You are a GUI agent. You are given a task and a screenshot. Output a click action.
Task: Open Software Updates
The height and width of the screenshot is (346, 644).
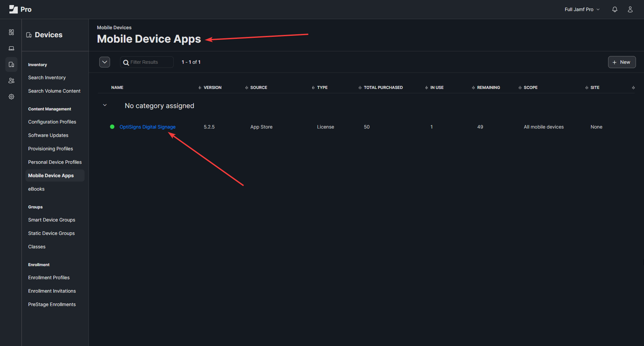(x=48, y=135)
